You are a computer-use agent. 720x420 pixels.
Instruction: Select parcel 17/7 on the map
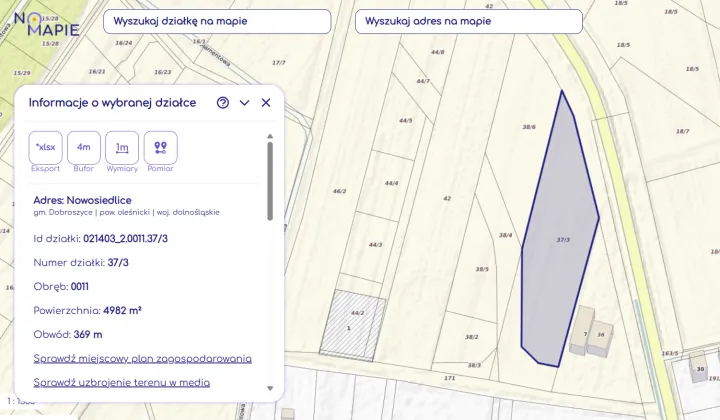[x=279, y=62]
